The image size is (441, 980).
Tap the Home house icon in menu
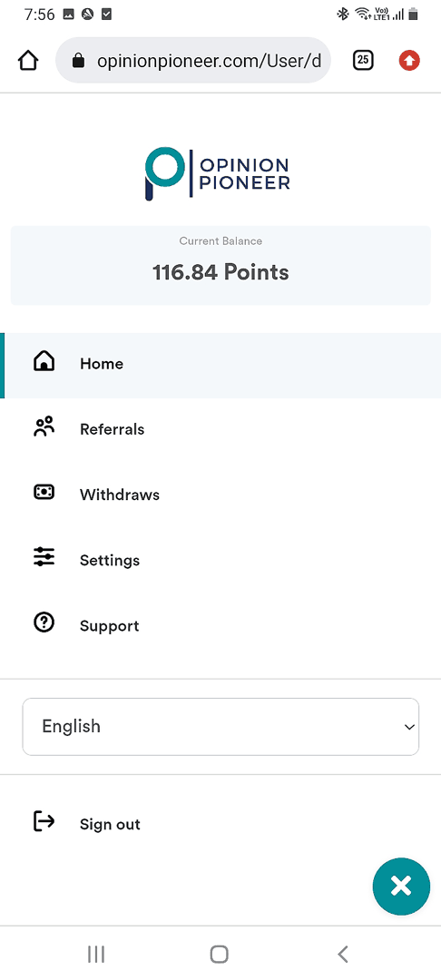tap(44, 361)
